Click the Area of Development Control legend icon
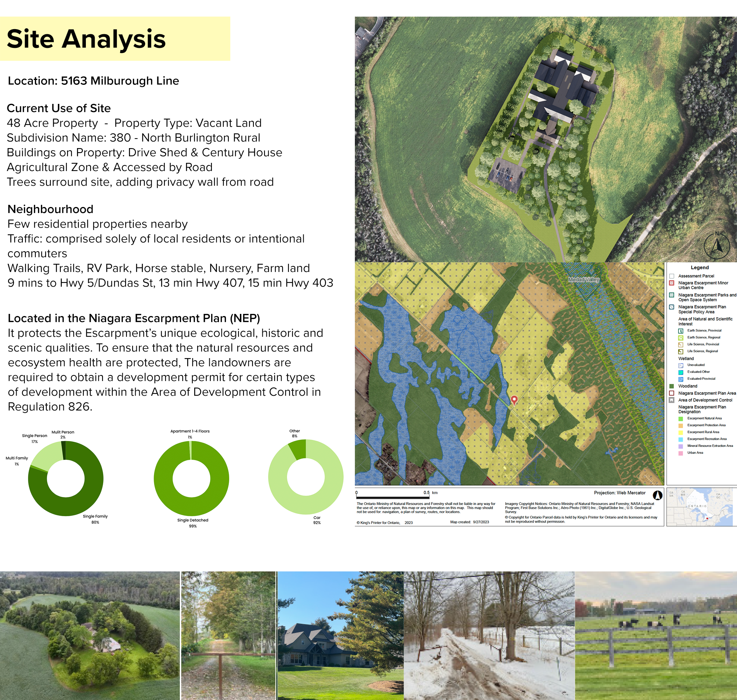The width and height of the screenshot is (737, 700). (671, 400)
